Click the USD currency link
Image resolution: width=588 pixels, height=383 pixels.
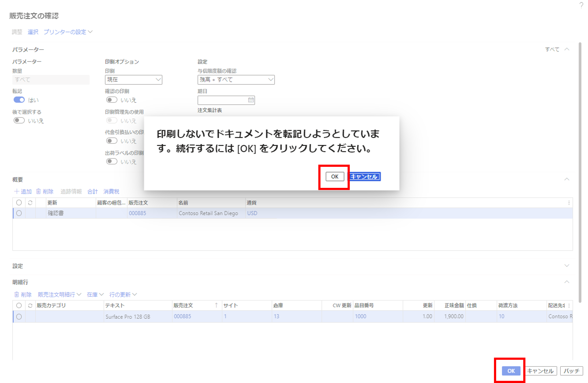click(252, 213)
